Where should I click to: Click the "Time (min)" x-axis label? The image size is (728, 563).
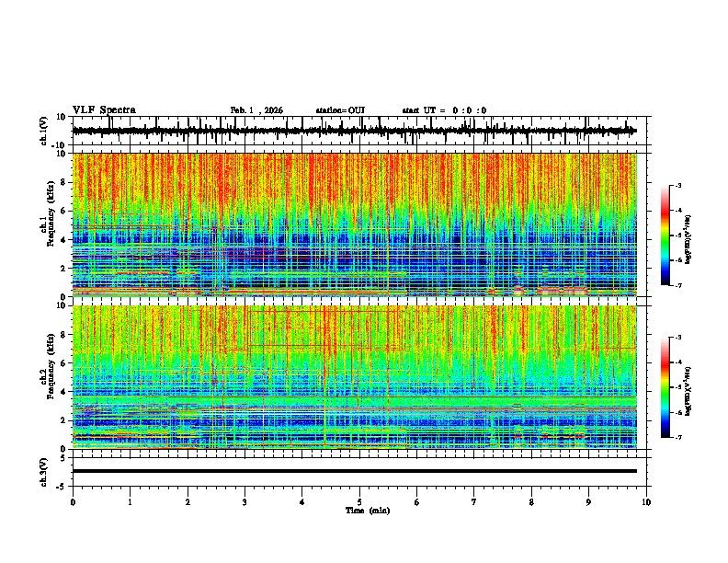point(368,511)
